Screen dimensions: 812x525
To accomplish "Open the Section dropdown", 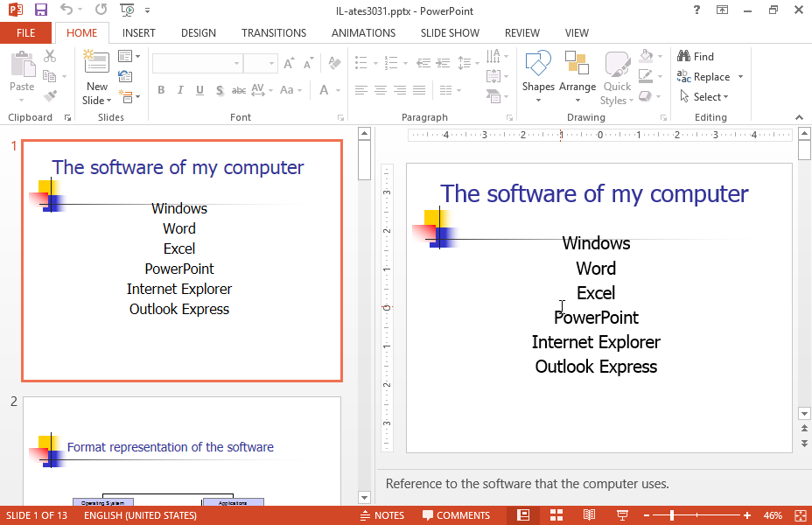I will click(x=129, y=96).
